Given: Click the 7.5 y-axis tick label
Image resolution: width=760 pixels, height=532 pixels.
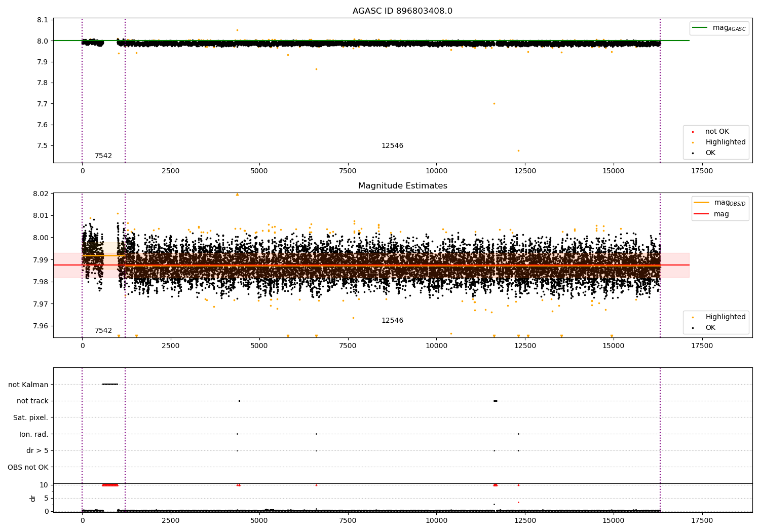Looking at the screenshot, I should point(43,146).
